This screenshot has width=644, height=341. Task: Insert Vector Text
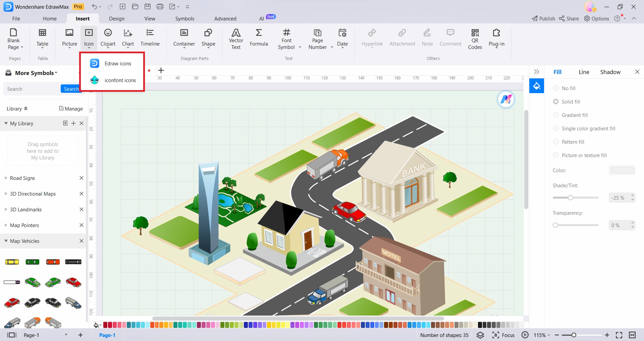(x=236, y=39)
